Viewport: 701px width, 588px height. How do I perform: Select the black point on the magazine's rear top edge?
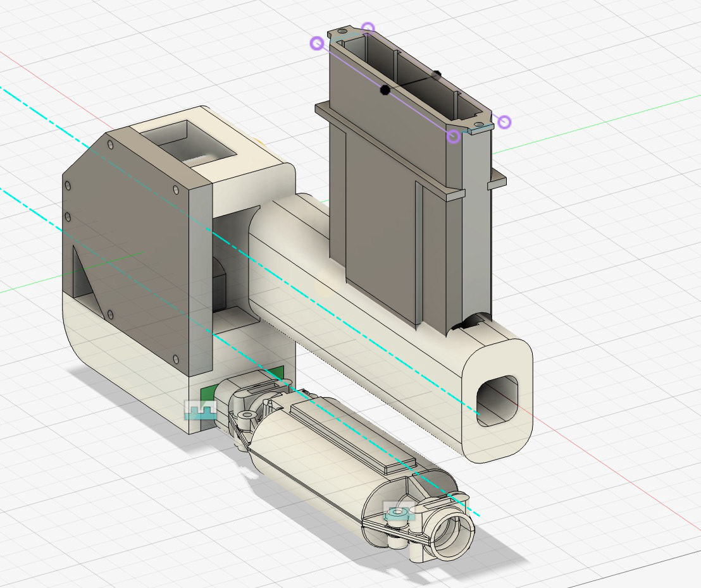tap(437, 74)
